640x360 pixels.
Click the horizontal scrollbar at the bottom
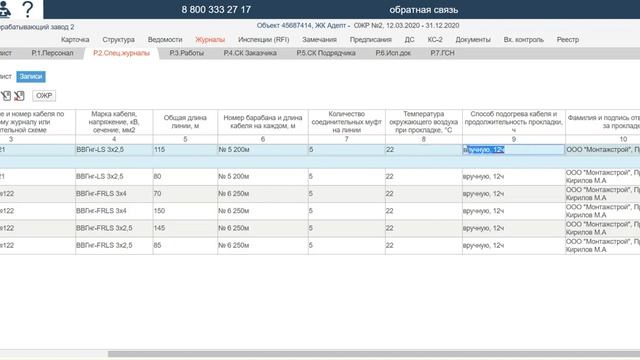[x=373, y=354]
